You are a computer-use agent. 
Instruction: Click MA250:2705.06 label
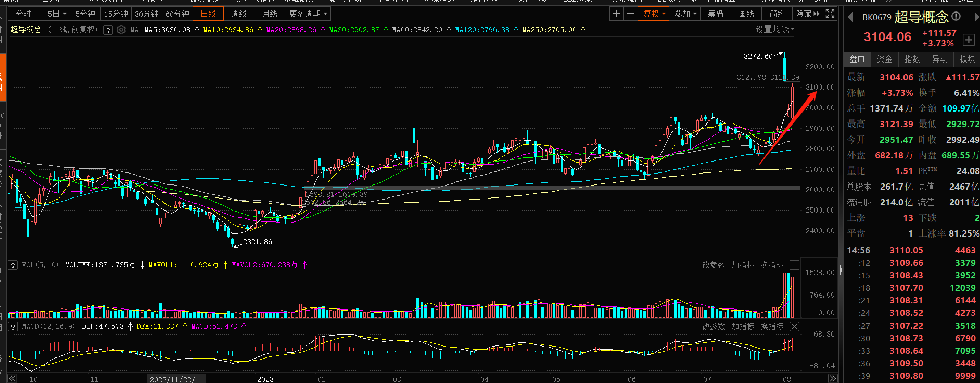(x=550, y=30)
